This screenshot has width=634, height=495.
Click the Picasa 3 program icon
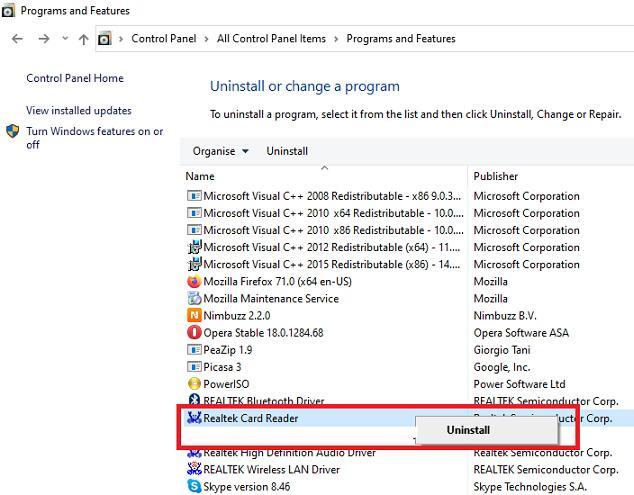coord(194,367)
